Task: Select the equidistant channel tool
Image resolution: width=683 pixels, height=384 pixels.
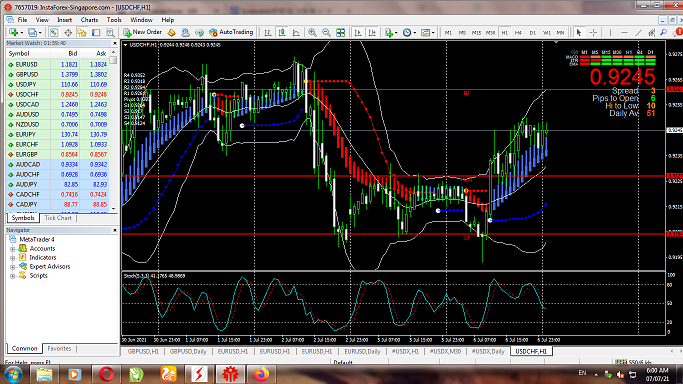Action: click(652, 32)
